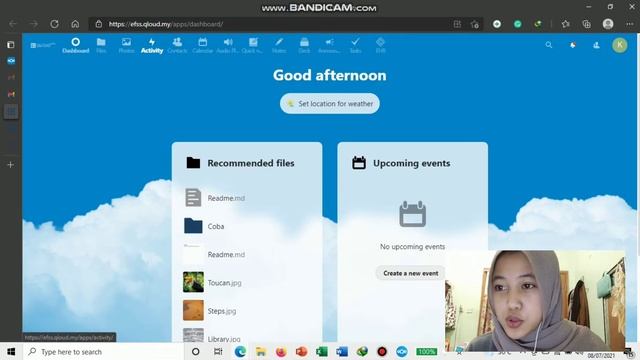Click the site logo in the header
This screenshot has width=640, height=360.
coord(42,45)
